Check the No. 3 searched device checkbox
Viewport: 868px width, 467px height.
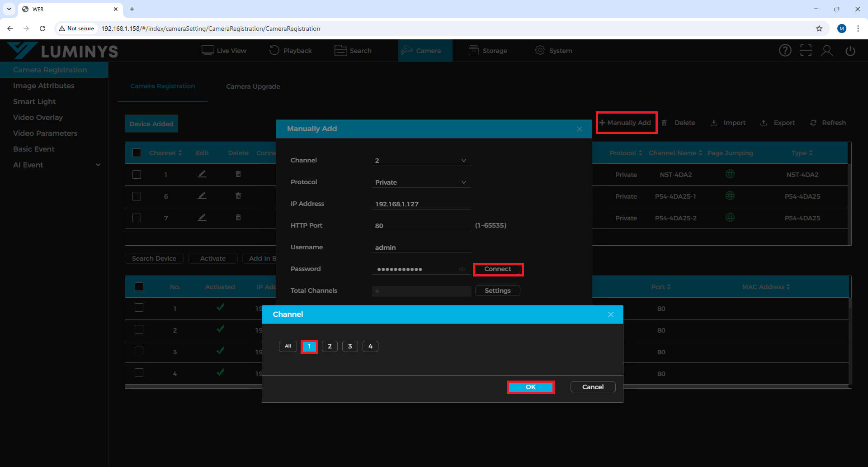139,352
